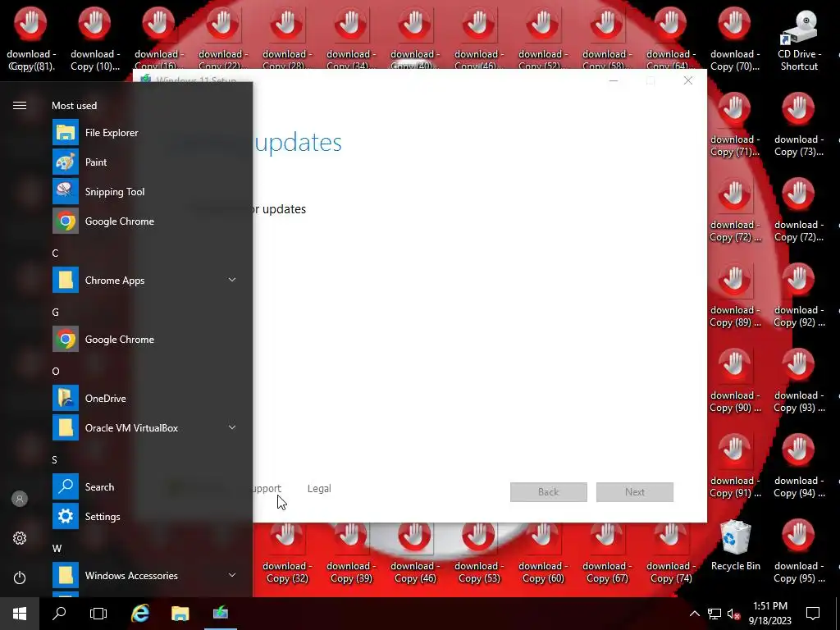This screenshot has width=840, height=630.
Task: Open the Action Center notifications icon
Action: click(813, 614)
